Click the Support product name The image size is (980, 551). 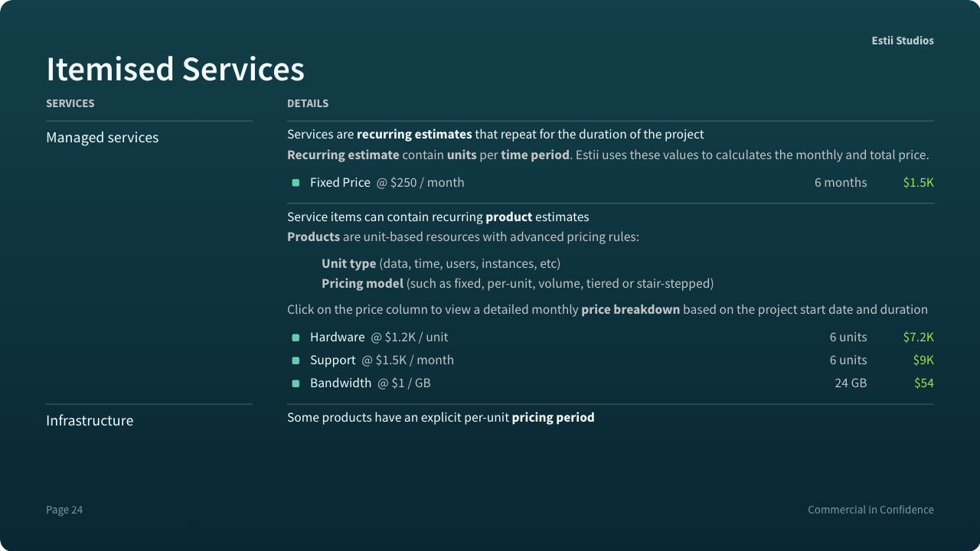click(x=333, y=360)
